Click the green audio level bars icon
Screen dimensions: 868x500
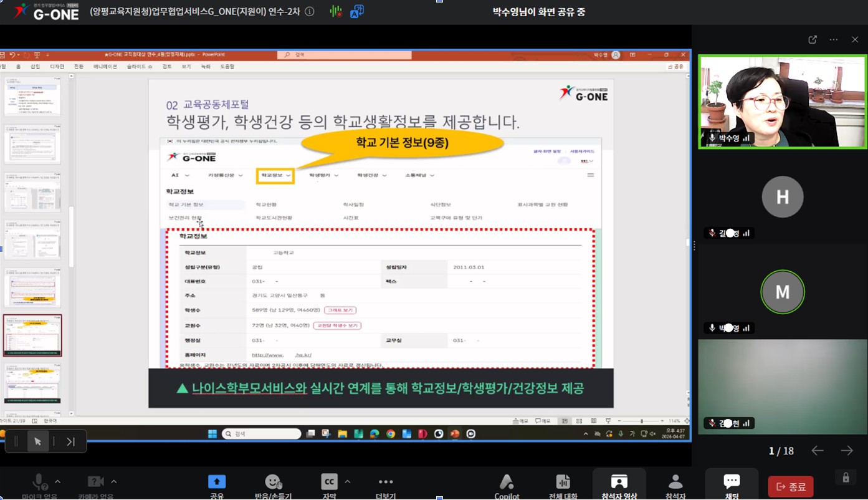coord(336,11)
